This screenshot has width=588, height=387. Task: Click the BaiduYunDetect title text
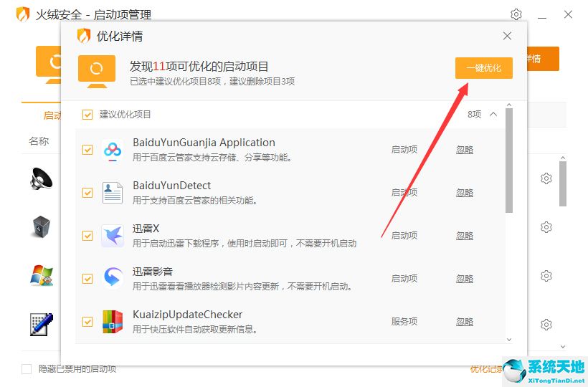pyautogui.click(x=172, y=186)
